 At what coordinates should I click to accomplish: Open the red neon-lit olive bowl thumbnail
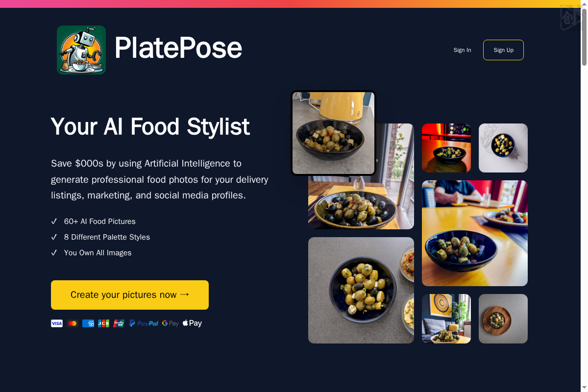click(446, 148)
